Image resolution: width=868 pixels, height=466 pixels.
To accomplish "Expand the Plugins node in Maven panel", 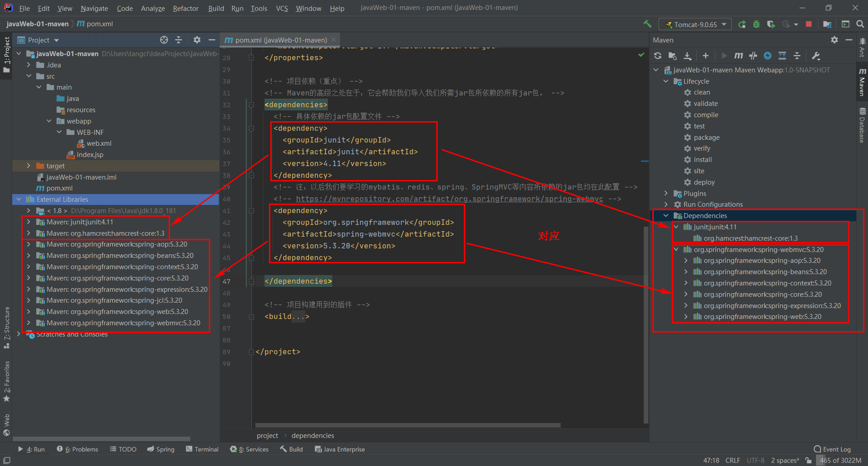I will coord(666,194).
